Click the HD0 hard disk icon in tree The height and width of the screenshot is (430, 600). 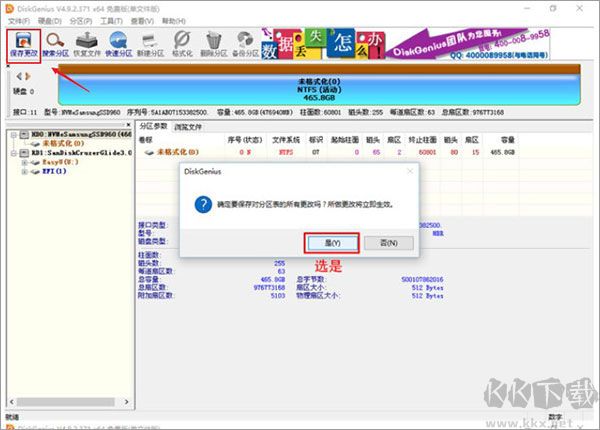(x=24, y=134)
